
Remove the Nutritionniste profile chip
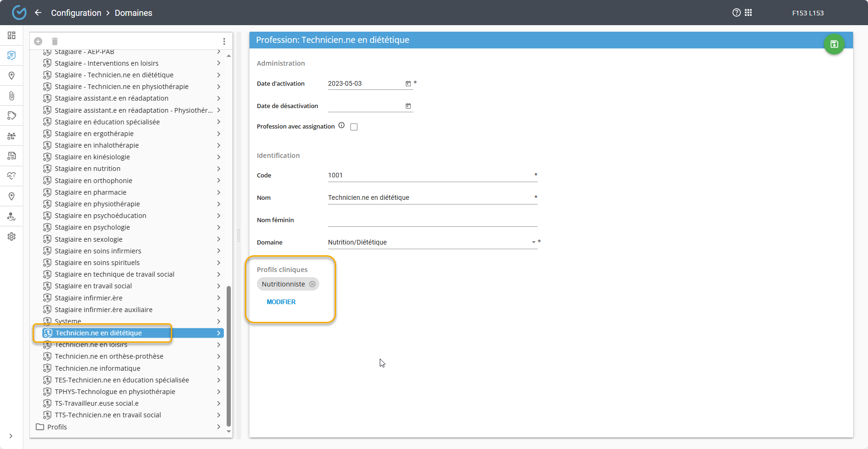(x=312, y=284)
